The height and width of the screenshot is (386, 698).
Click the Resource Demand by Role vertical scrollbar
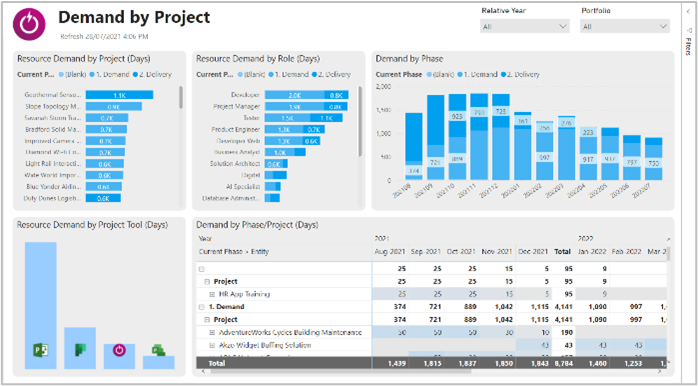coord(360,121)
